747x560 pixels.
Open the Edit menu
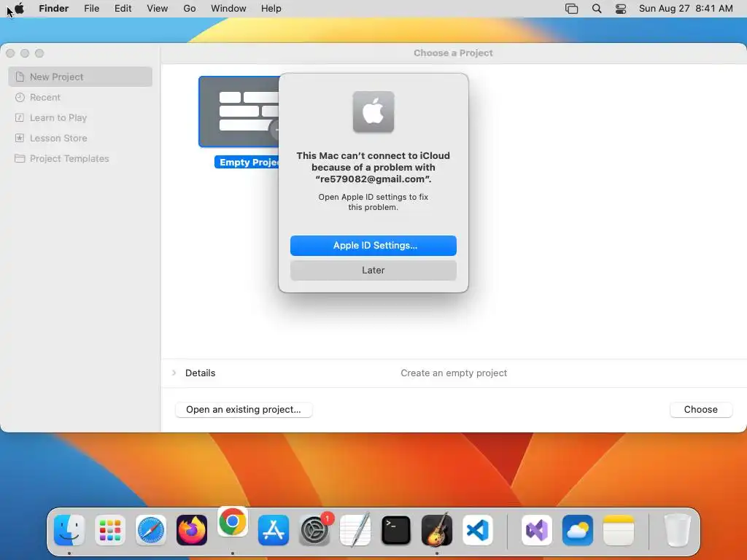point(123,9)
